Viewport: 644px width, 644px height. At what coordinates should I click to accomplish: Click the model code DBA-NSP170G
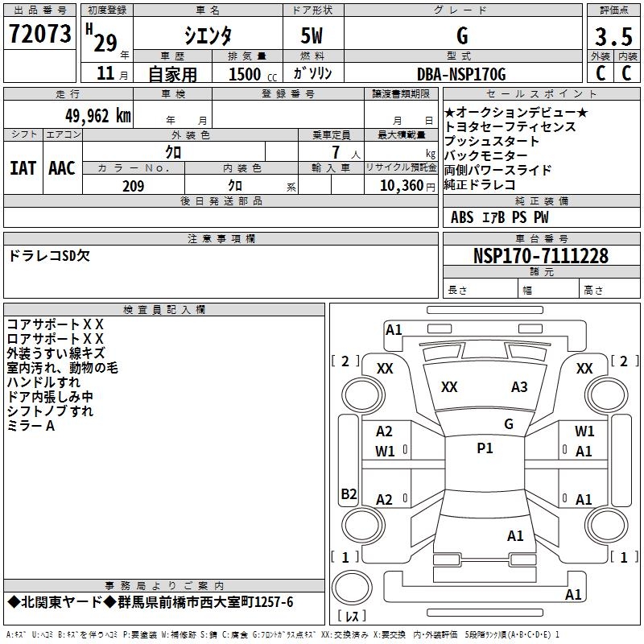coord(461,74)
